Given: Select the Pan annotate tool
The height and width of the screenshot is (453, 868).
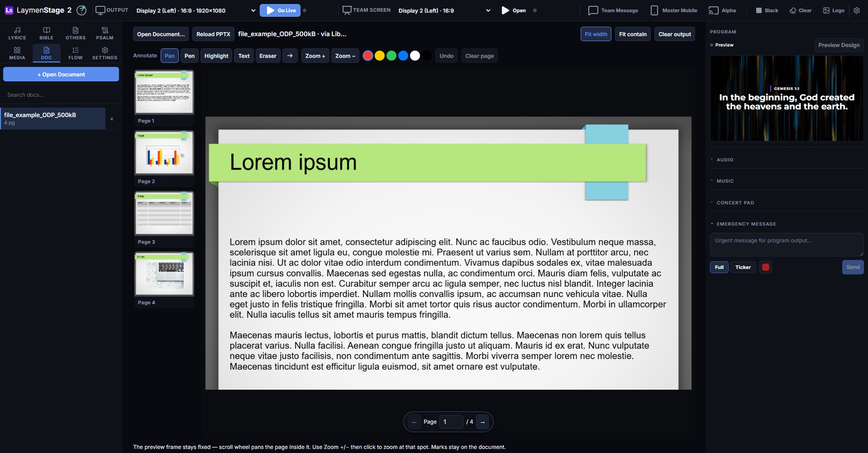Looking at the screenshot, I should (x=170, y=56).
